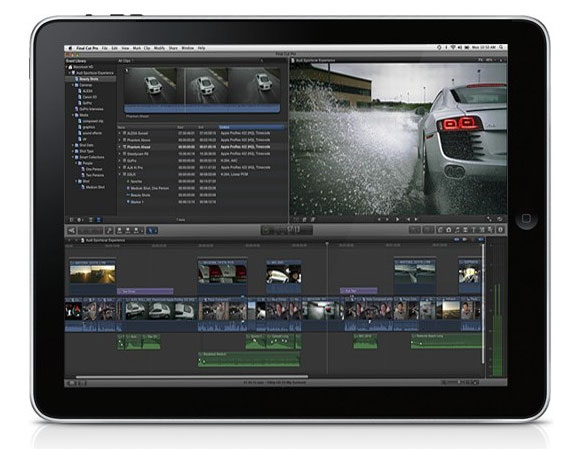The image size is (580, 449).
Task: Open the browser gear action menu
Action: click(79, 220)
